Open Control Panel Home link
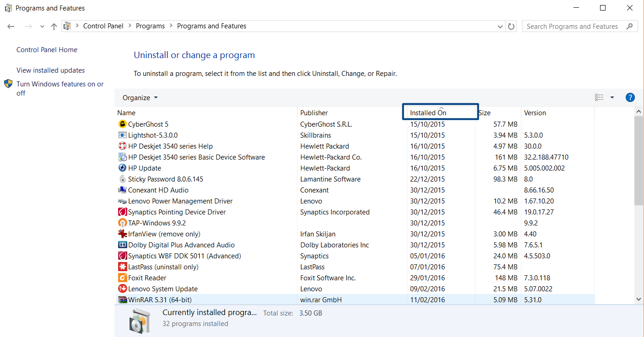 click(x=47, y=50)
